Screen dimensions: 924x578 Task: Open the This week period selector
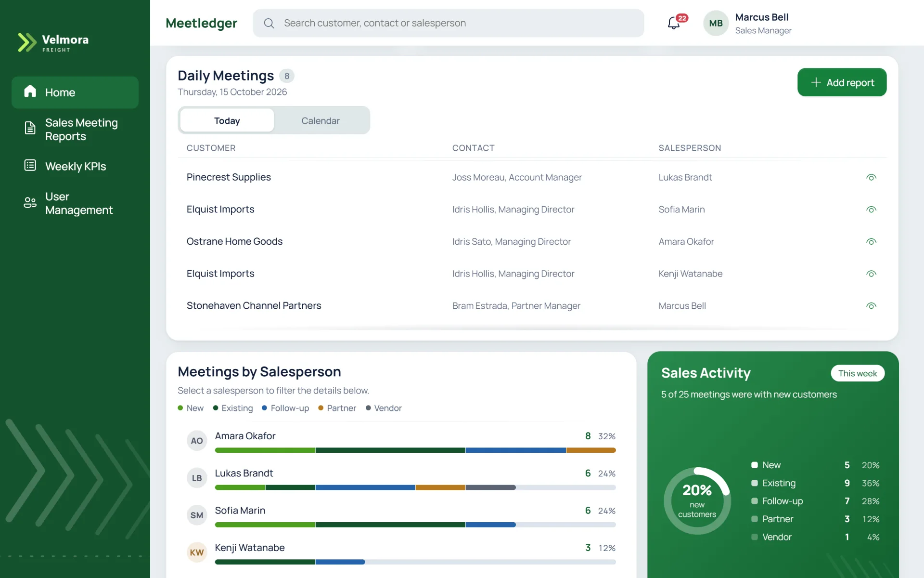[858, 373]
